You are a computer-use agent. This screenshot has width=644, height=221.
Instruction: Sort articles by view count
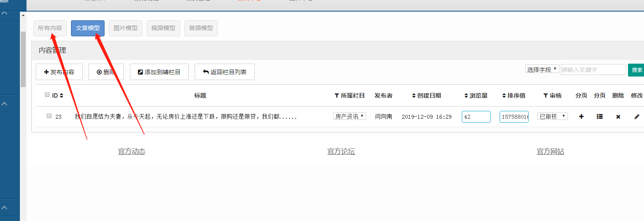(x=475, y=96)
